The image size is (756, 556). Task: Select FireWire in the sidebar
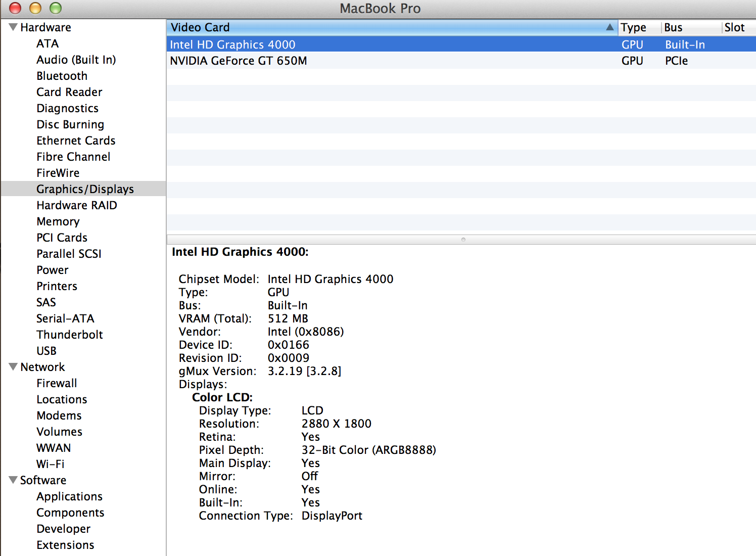58,173
